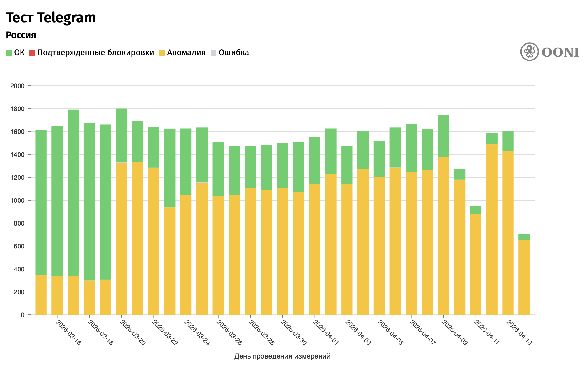Click the OONI wordmark text

tap(560, 52)
